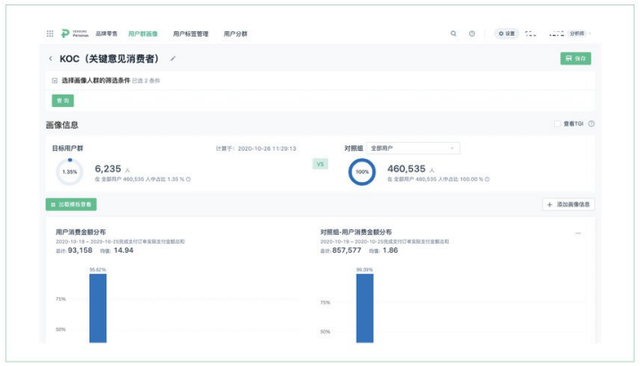Click info icon after 人中占比 100.00 %

487,179
